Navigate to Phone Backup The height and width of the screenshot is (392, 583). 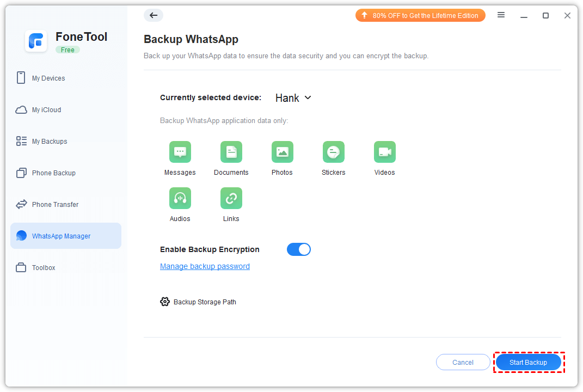point(53,173)
